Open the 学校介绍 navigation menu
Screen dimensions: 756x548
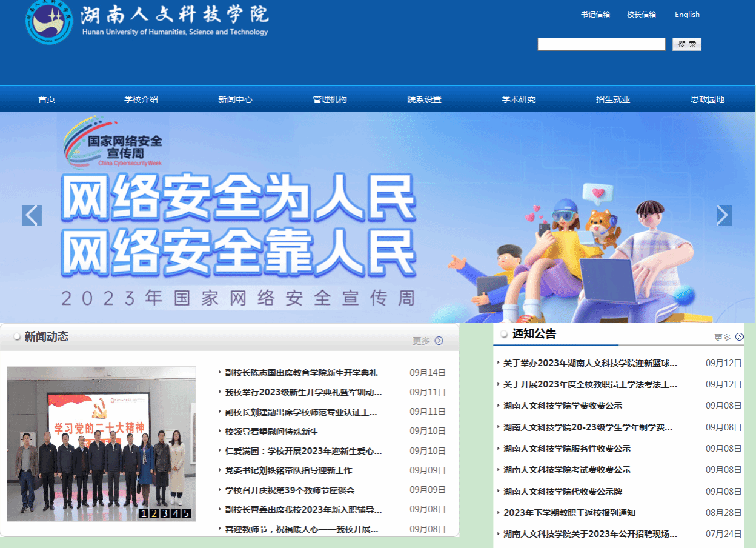(141, 99)
